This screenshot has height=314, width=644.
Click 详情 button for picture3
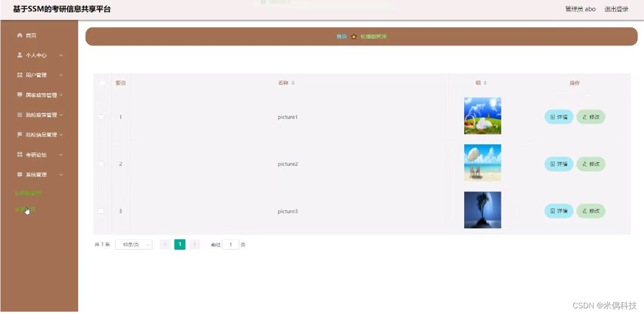pyautogui.click(x=559, y=211)
